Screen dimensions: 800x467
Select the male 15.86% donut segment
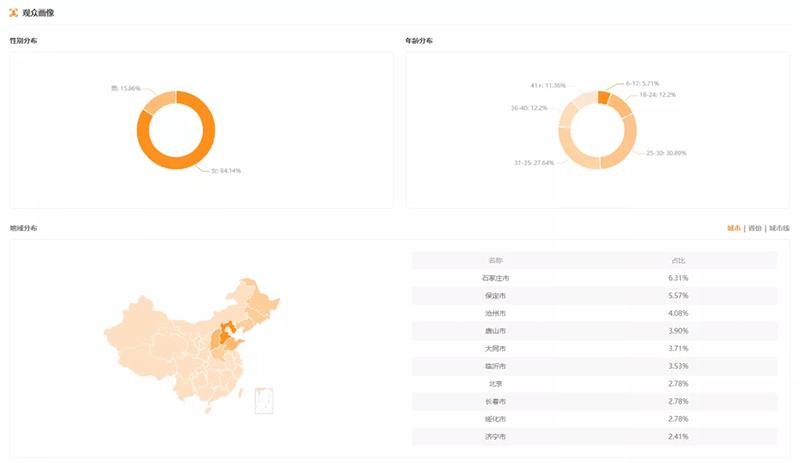coord(157,100)
